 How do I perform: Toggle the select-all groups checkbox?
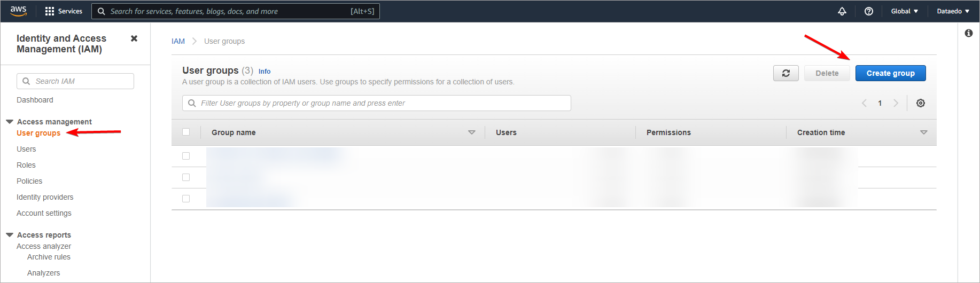[x=186, y=132]
